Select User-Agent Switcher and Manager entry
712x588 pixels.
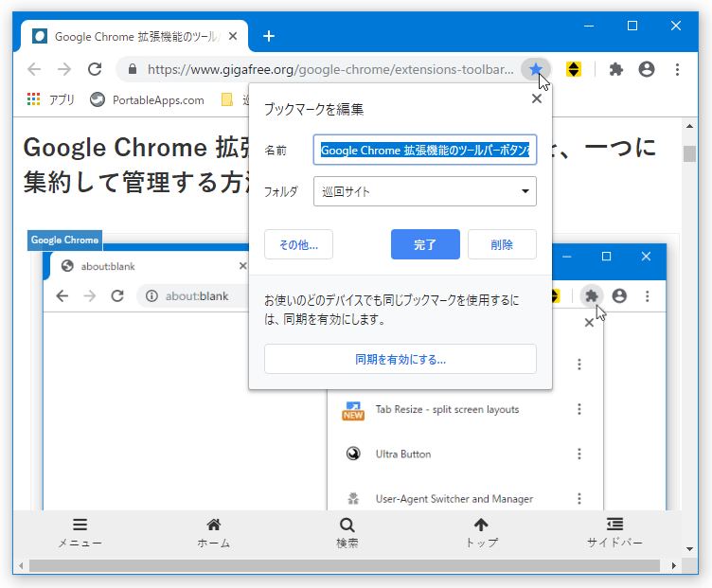[454, 499]
